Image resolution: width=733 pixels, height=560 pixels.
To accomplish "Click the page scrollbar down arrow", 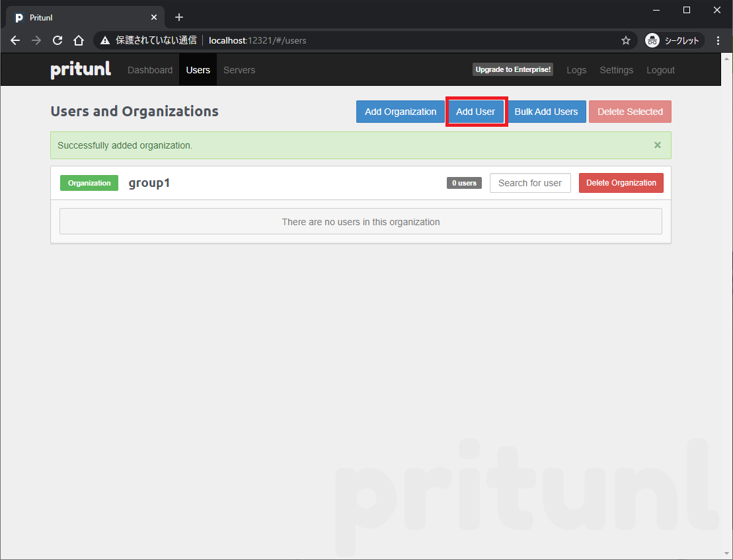I will (727, 554).
